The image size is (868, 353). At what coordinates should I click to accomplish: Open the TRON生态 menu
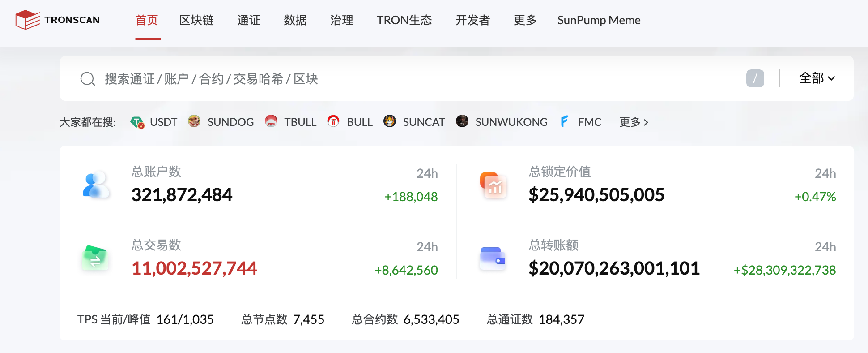pos(404,20)
